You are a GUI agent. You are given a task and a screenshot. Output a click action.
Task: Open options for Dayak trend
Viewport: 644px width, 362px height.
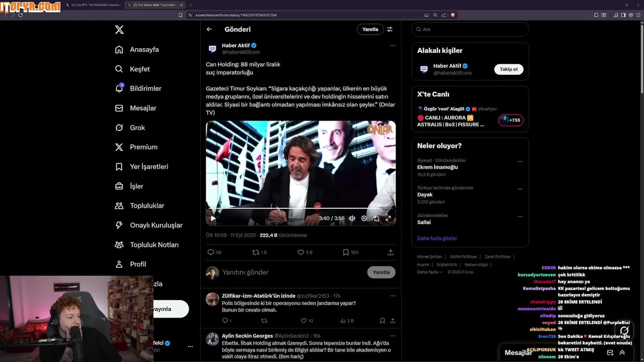click(520, 190)
